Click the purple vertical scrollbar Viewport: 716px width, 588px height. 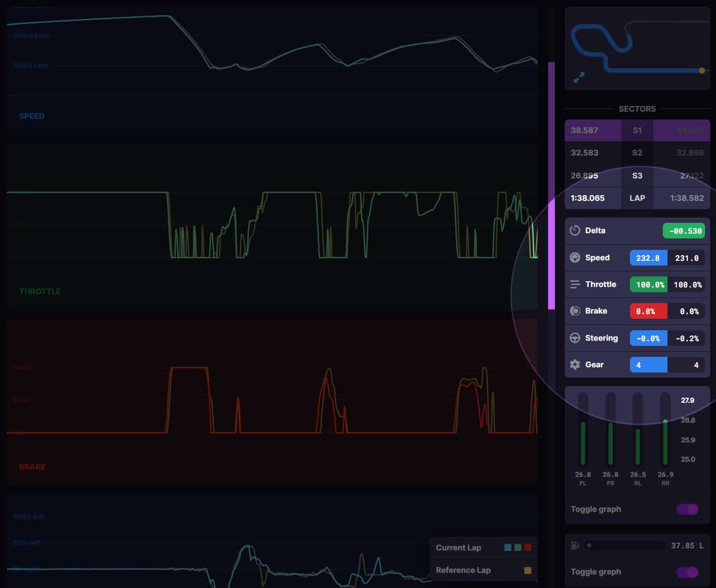(551, 186)
